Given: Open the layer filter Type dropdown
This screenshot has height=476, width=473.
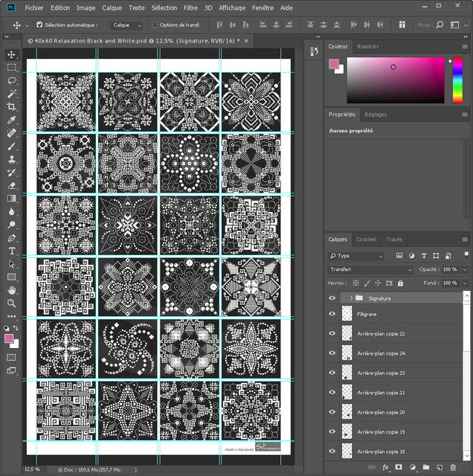Looking at the screenshot, I should [x=355, y=256].
